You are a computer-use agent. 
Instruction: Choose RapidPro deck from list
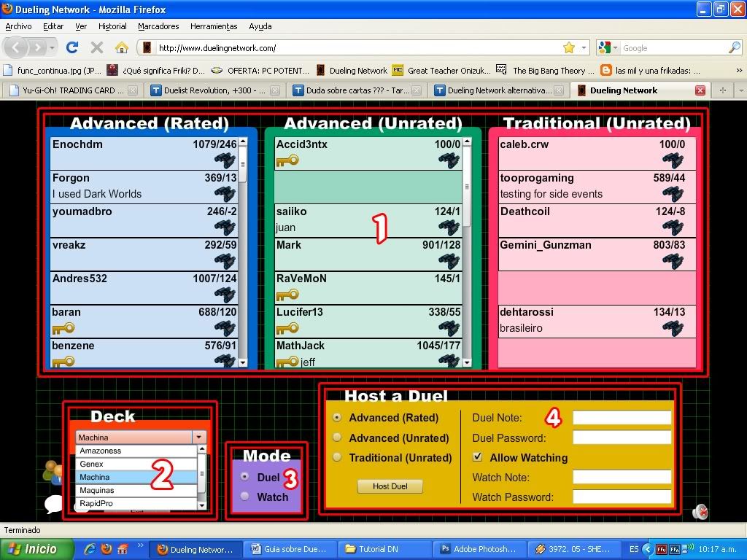[136, 503]
